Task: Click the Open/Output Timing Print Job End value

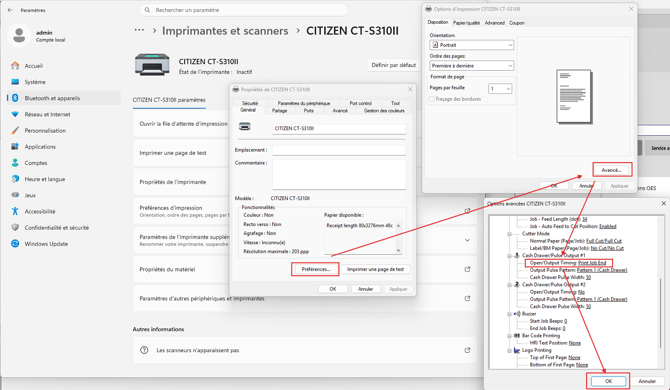Action: point(592,263)
